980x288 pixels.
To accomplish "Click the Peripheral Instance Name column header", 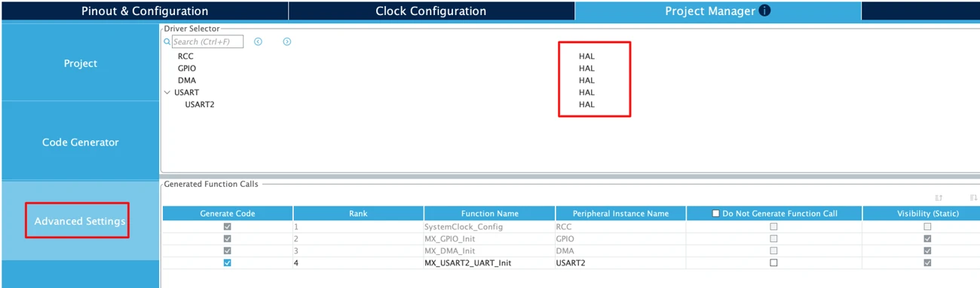I will coord(621,213).
